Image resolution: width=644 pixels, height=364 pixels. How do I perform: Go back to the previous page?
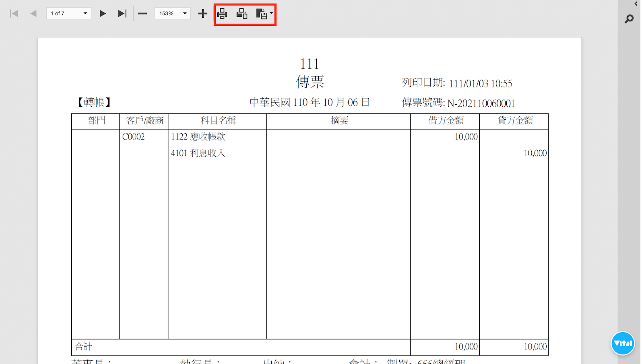(33, 14)
